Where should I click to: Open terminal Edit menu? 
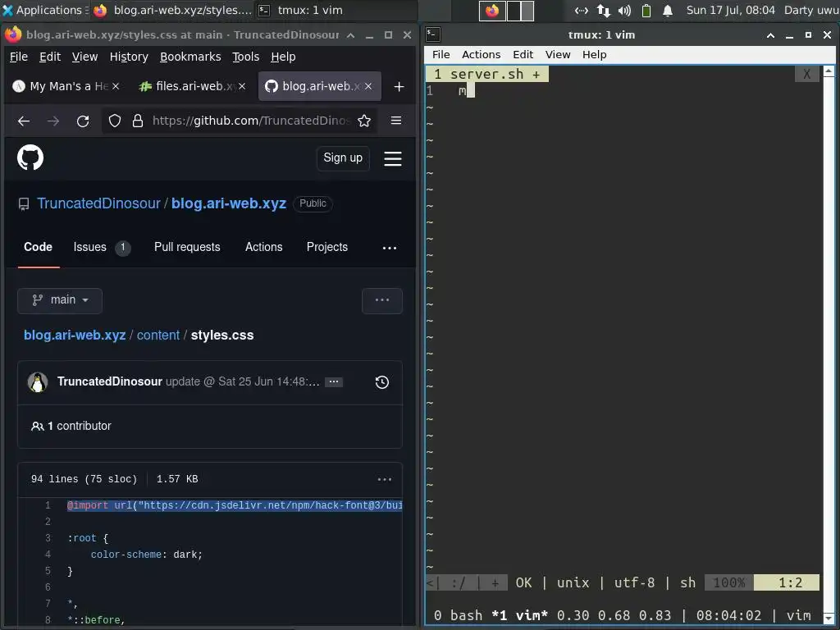523,55
